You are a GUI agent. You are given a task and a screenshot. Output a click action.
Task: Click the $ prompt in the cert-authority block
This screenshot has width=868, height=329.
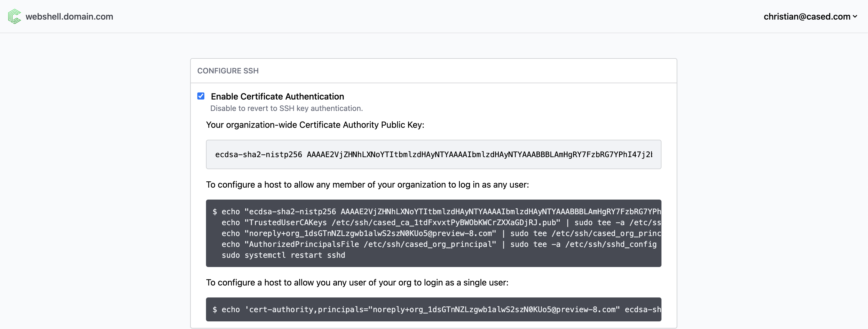tap(215, 309)
